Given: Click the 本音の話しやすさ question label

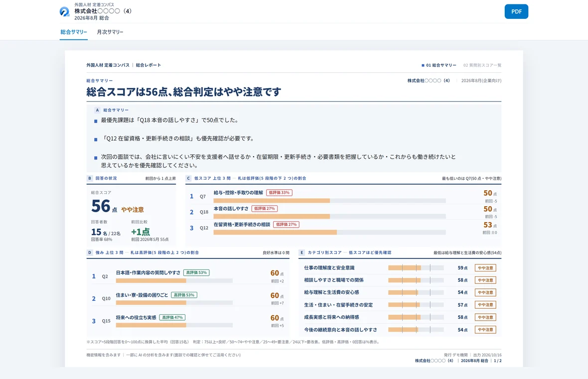Looking at the screenshot, I should tap(231, 209).
